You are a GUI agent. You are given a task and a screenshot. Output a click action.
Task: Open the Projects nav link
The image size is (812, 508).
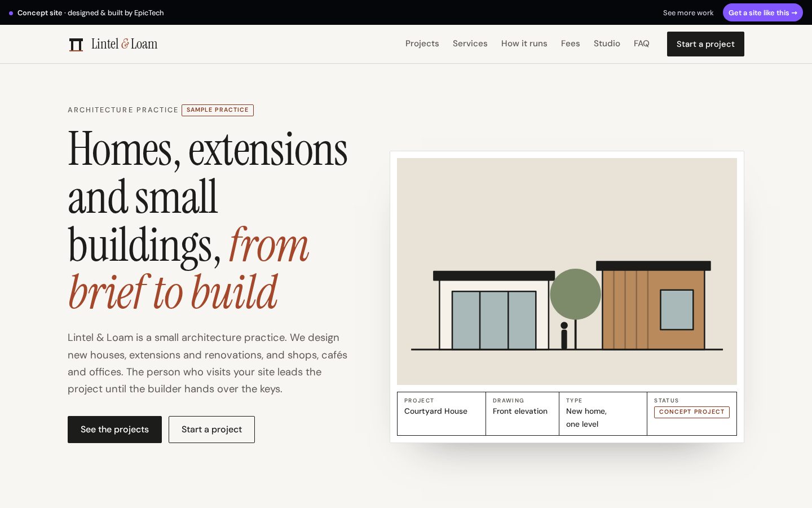pyautogui.click(x=422, y=43)
